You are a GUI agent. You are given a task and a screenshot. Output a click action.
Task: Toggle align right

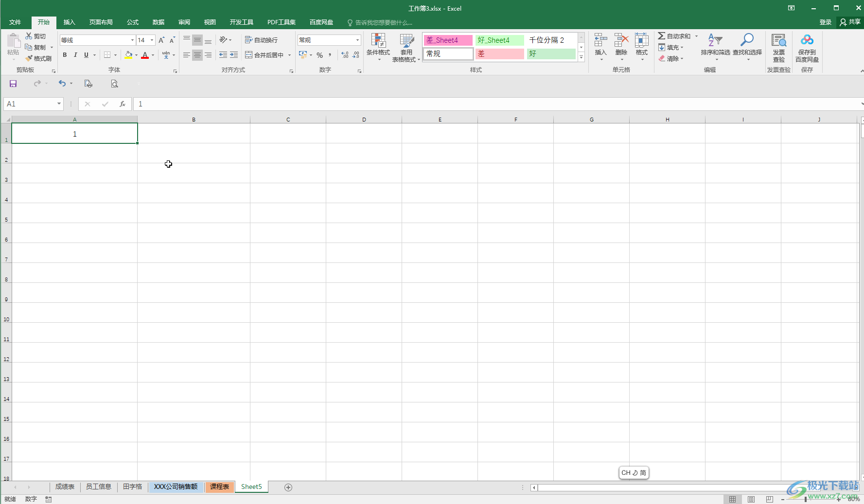(208, 55)
